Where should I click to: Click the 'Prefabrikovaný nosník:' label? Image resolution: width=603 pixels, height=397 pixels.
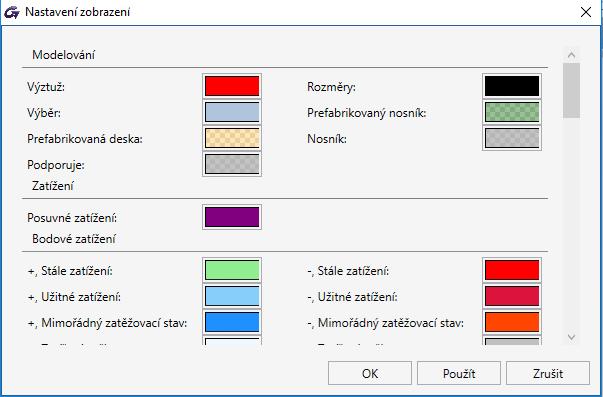(366, 113)
